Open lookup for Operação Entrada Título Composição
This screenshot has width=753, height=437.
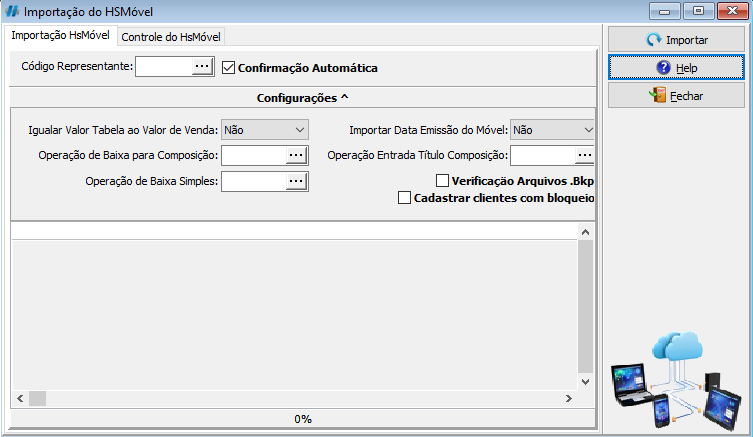tap(584, 155)
